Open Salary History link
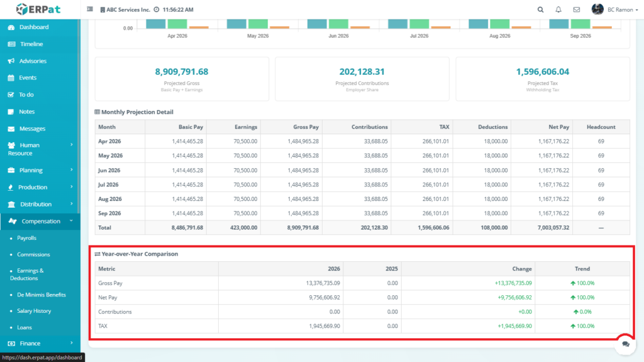Image resolution: width=644 pixels, height=362 pixels. pos(35,311)
